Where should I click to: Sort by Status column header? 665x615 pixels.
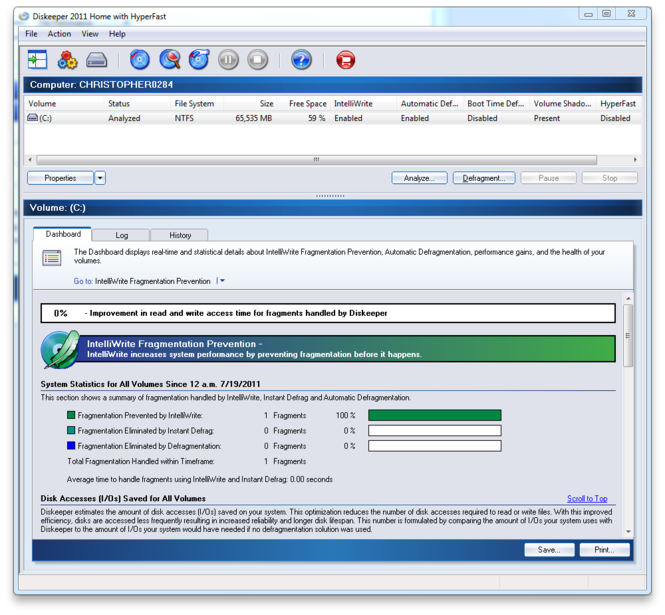[137, 103]
